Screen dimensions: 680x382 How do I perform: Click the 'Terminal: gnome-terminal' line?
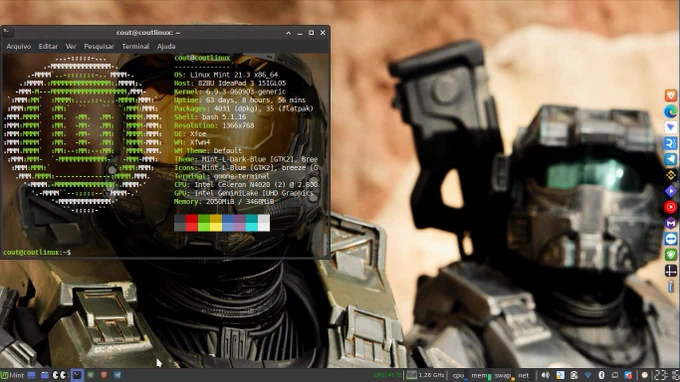point(222,176)
